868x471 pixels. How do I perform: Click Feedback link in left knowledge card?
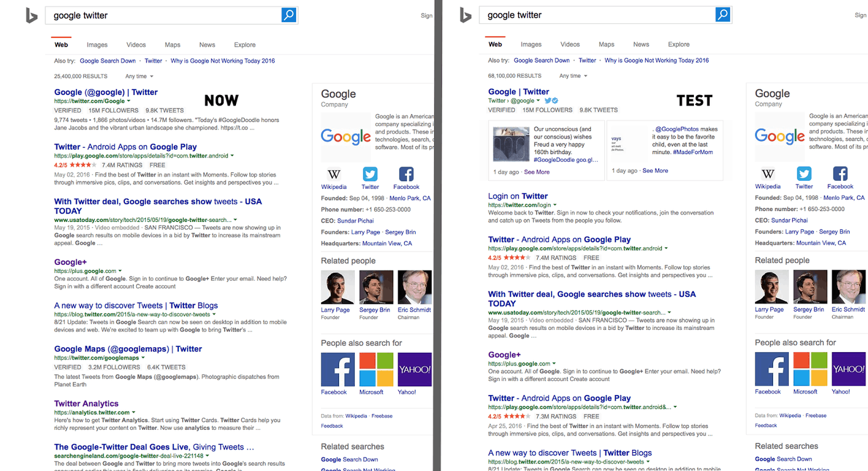pyautogui.click(x=332, y=426)
